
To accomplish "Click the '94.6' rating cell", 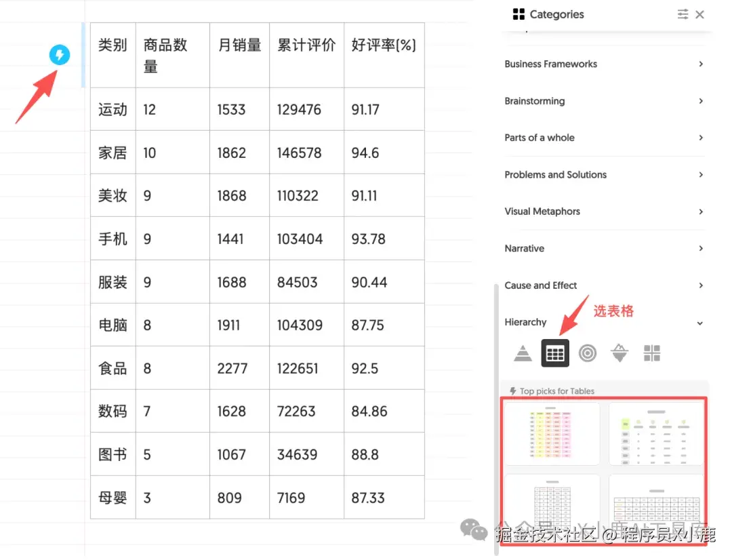I will [384, 153].
